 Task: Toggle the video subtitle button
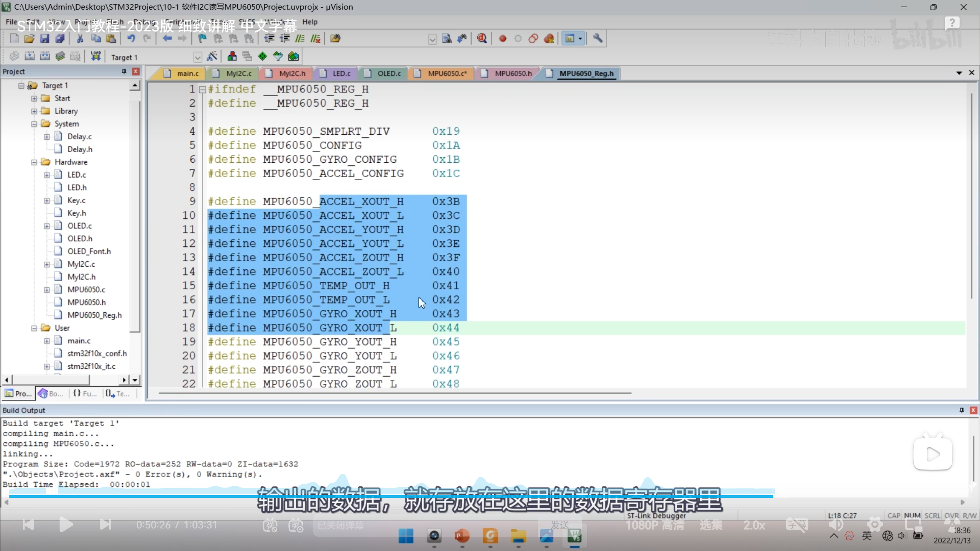[x=797, y=525]
